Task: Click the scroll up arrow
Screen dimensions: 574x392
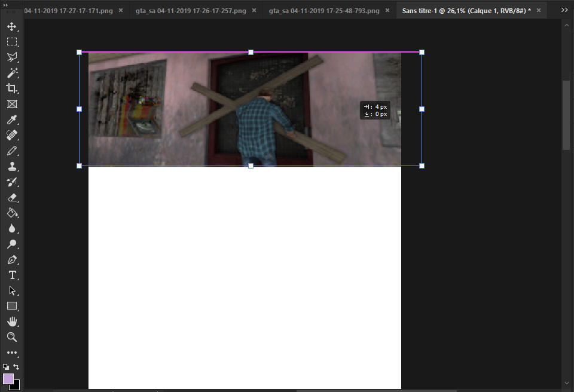Action: tap(566, 26)
